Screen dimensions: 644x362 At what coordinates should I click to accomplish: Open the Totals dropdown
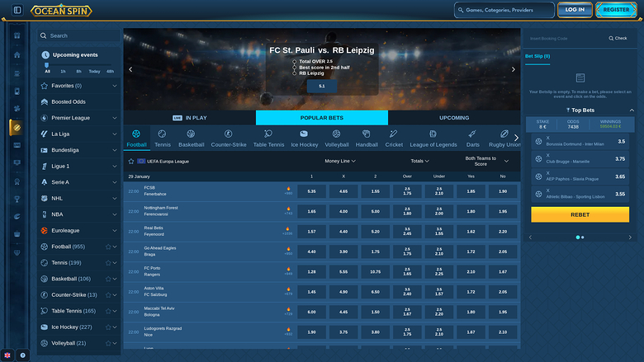click(x=419, y=161)
